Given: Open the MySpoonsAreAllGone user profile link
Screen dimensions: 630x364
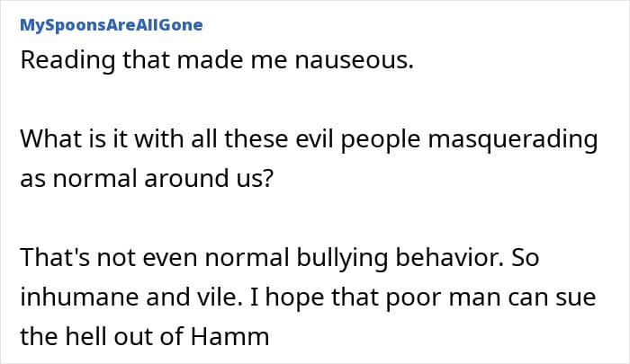Looking at the screenshot, I should (112, 25).
